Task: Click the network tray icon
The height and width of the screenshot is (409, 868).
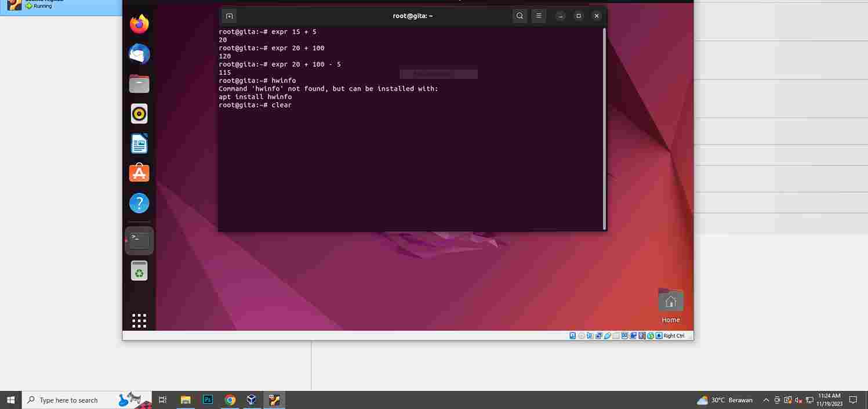Action: point(809,400)
